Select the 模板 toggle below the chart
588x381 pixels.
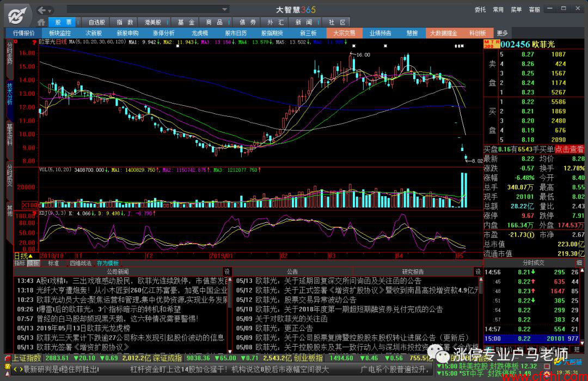(33, 263)
